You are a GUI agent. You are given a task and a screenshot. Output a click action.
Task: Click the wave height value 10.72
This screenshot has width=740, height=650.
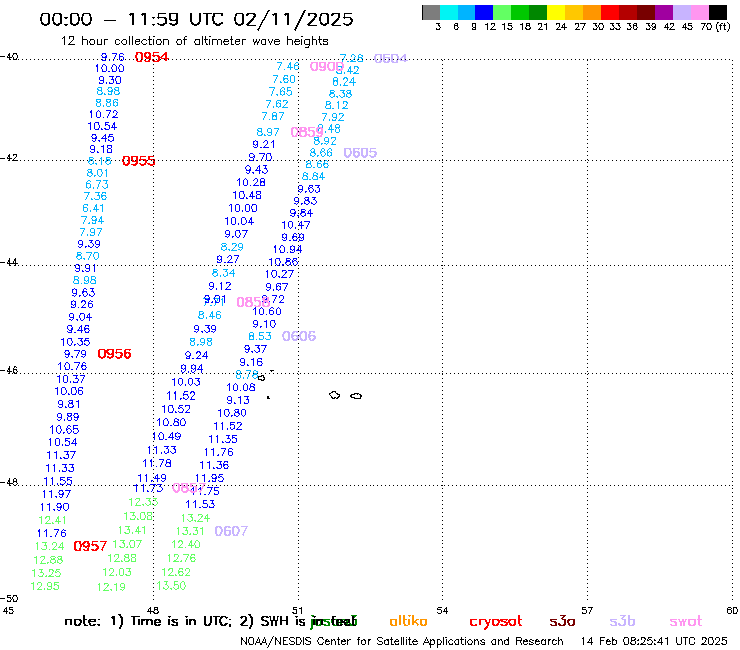pyautogui.click(x=103, y=114)
